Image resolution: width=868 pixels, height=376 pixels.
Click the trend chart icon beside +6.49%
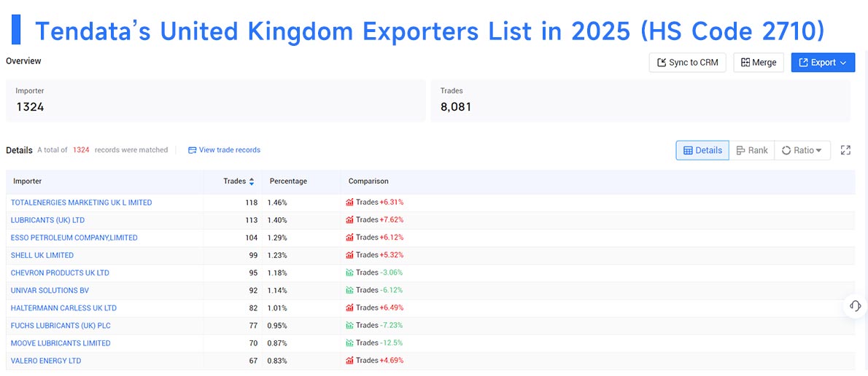pyautogui.click(x=349, y=308)
